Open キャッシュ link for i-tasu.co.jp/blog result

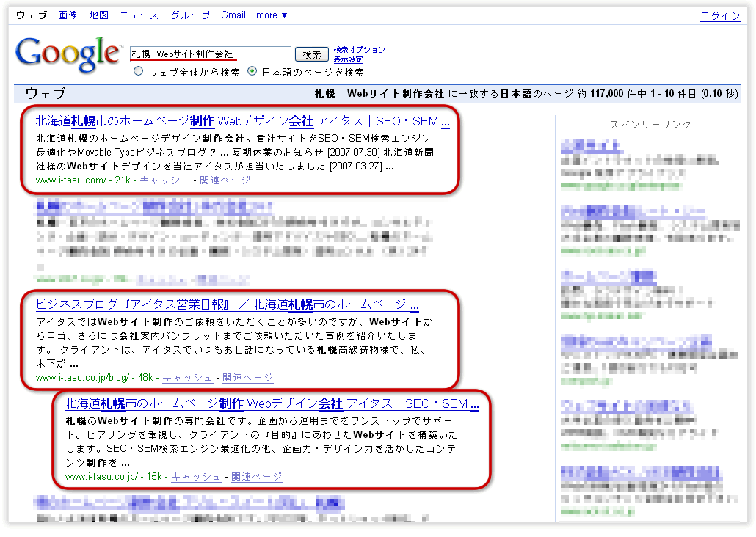[187, 378]
